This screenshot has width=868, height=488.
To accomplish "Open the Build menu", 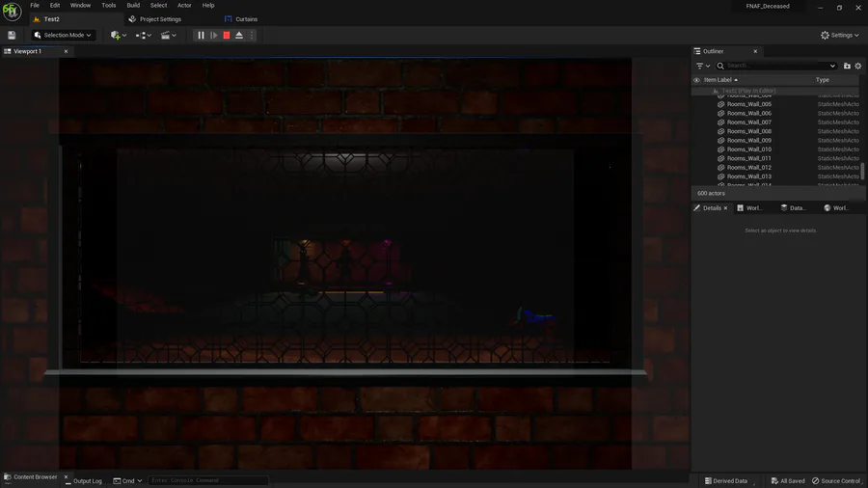I will point(133,6).
